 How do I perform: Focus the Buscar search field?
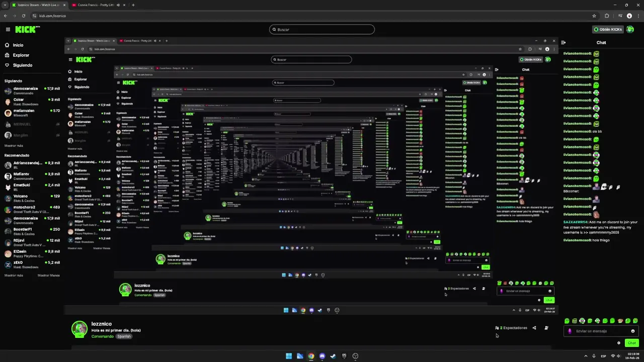(x=322, y=29)
